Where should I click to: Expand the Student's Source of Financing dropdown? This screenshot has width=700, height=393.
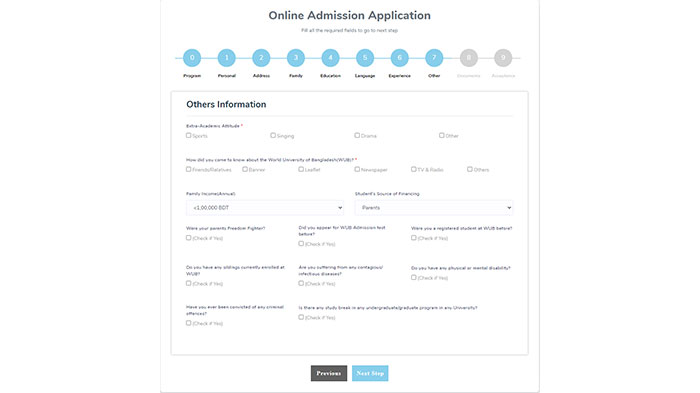(x=433, y=208)
